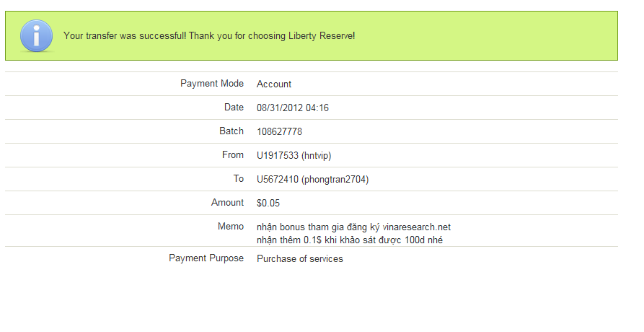Click the memo line mentioning vinaresearch.net
The width and height of the screenshot is (644, 332).
click(353, 227)
